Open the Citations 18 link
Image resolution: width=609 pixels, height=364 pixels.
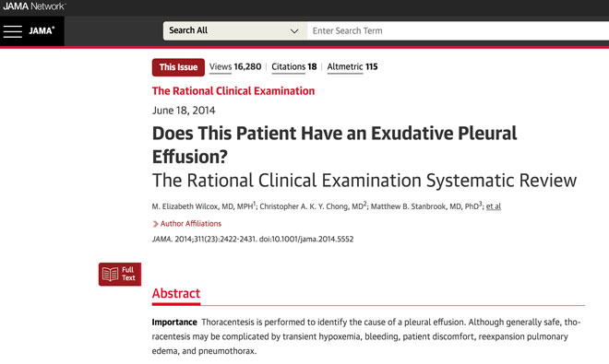[294, 66]
